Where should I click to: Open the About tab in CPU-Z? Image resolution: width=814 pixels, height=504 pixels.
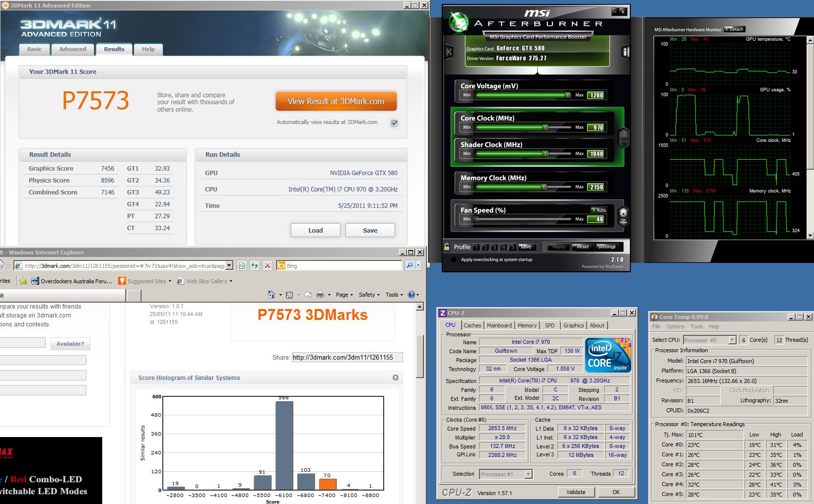597,325
